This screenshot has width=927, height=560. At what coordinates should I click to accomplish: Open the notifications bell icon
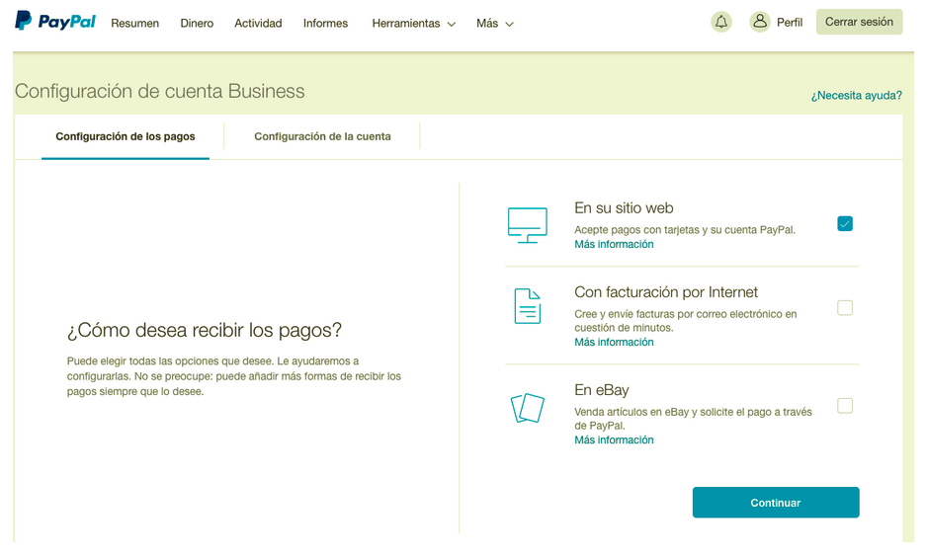[x=721, y=22]
